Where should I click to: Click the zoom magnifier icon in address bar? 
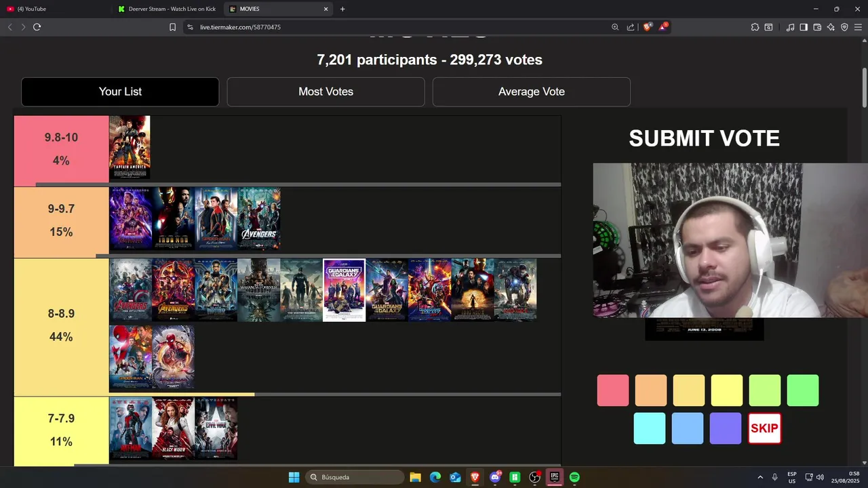point(615,27)
